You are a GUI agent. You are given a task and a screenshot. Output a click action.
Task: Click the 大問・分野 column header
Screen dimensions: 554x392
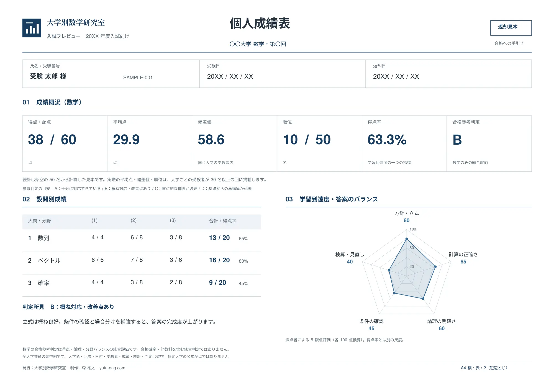39,221
